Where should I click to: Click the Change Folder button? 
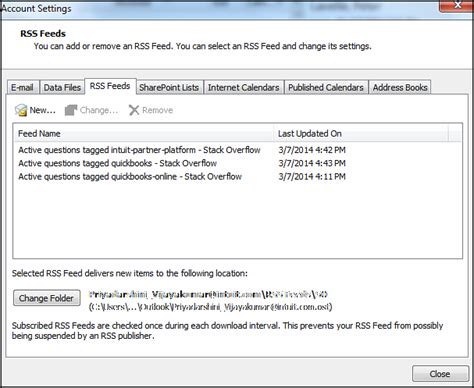click(47, 298)
